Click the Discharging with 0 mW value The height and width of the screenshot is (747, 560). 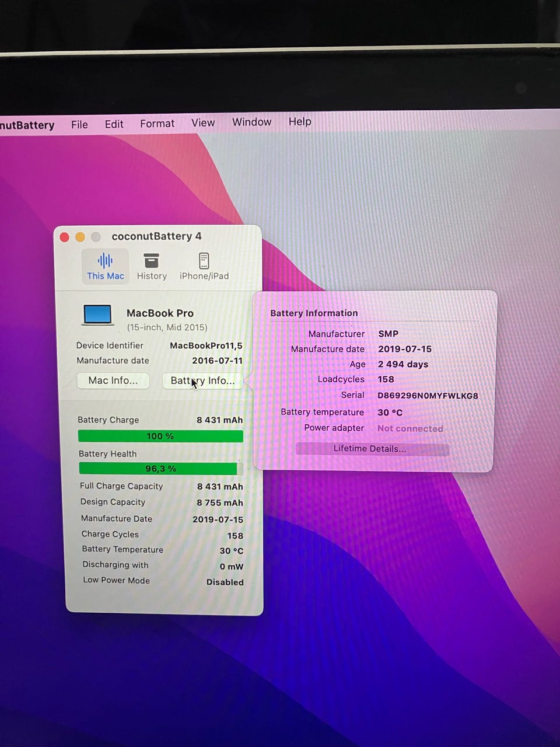click(x=232, y=567)
